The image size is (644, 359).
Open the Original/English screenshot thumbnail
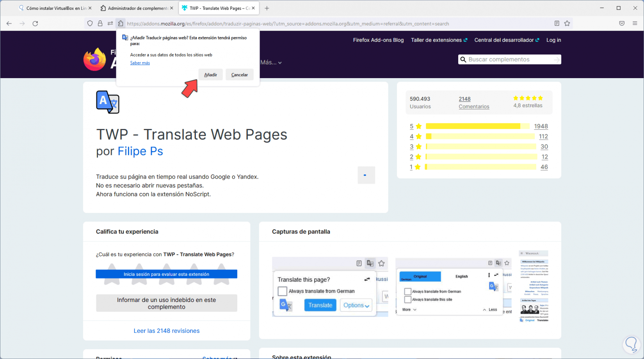pos(454,287)
